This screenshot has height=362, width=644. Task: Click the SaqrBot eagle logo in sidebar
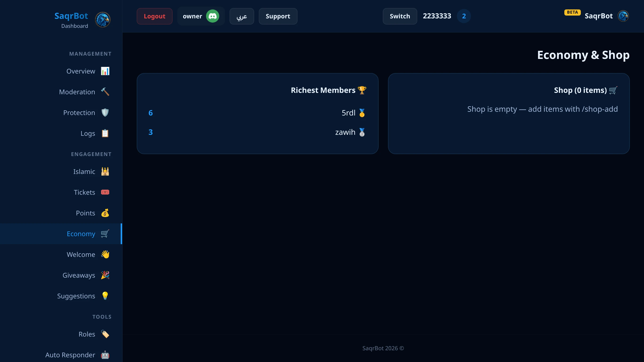coord(103,20)
